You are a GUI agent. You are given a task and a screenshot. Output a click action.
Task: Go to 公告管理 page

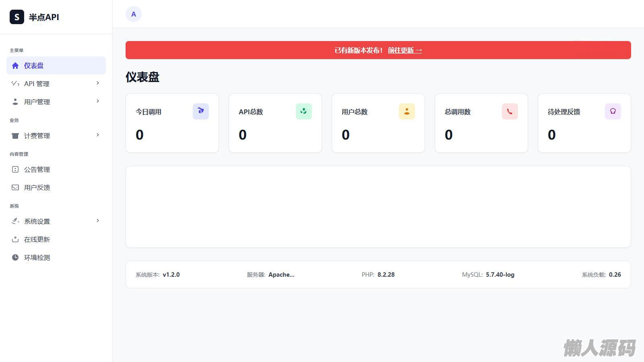pyautogui.click(x=56, y=169)
